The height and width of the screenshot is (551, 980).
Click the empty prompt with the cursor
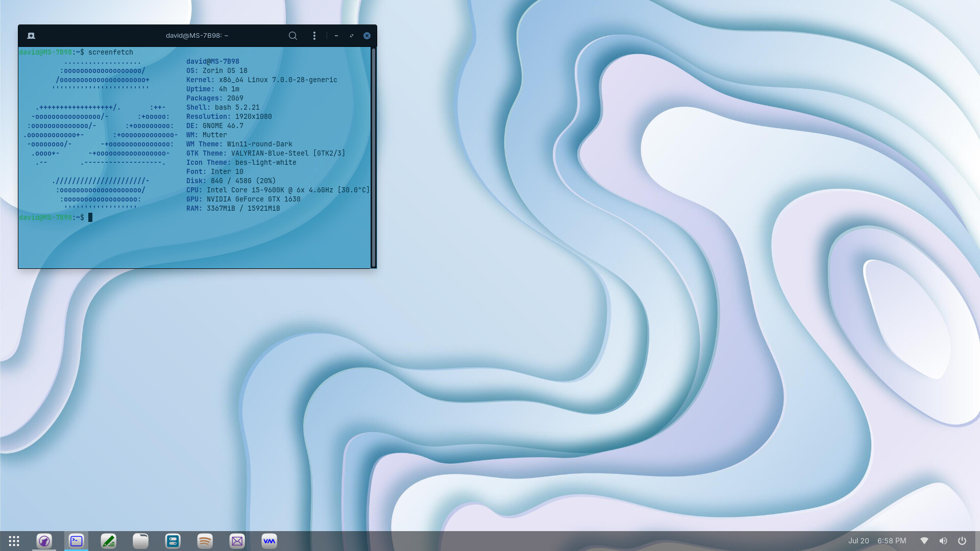[56, 218]
